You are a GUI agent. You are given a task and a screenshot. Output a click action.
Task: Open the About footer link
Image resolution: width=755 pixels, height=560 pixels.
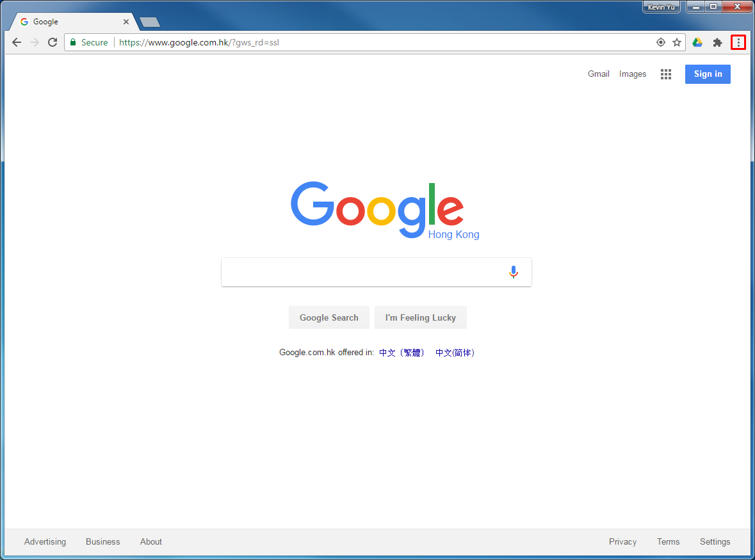150,541
